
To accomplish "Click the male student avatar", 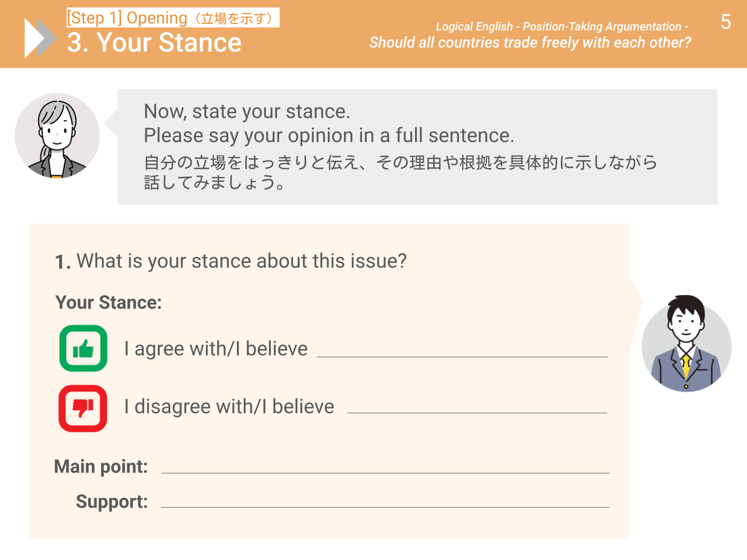I will tap(686, 344).
